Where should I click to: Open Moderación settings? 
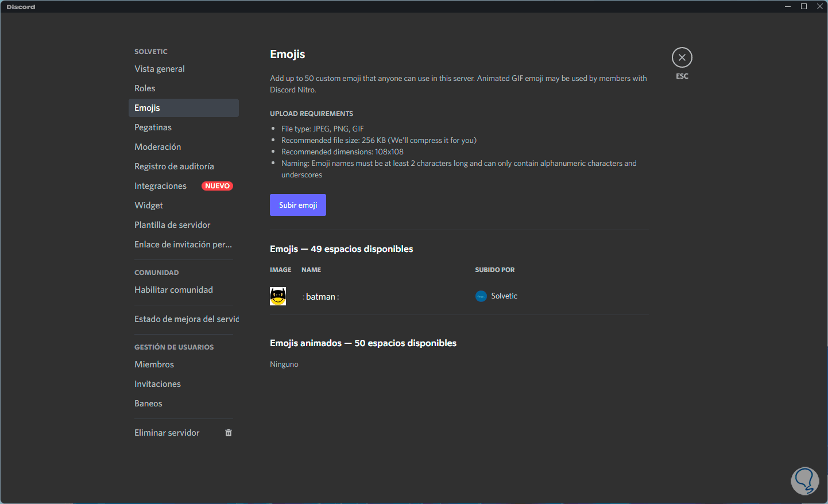pos(157,147)
